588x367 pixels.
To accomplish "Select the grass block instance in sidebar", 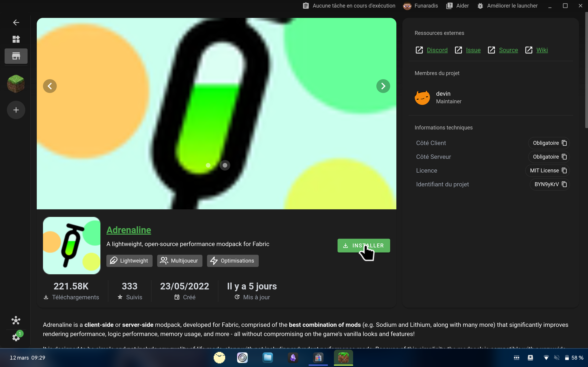I will click(x=16, y=84).
